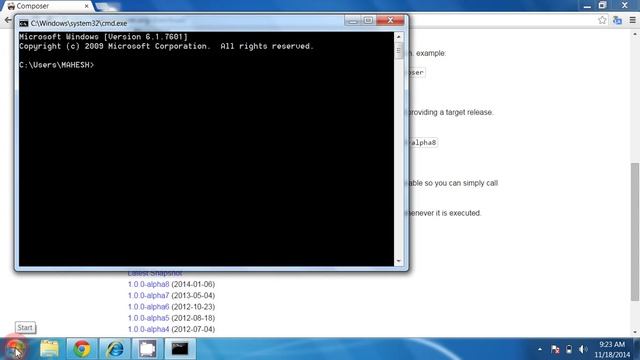Click the translate extension icon
The height and width of the screenshot is (360, 640).
tap(618, 20)
